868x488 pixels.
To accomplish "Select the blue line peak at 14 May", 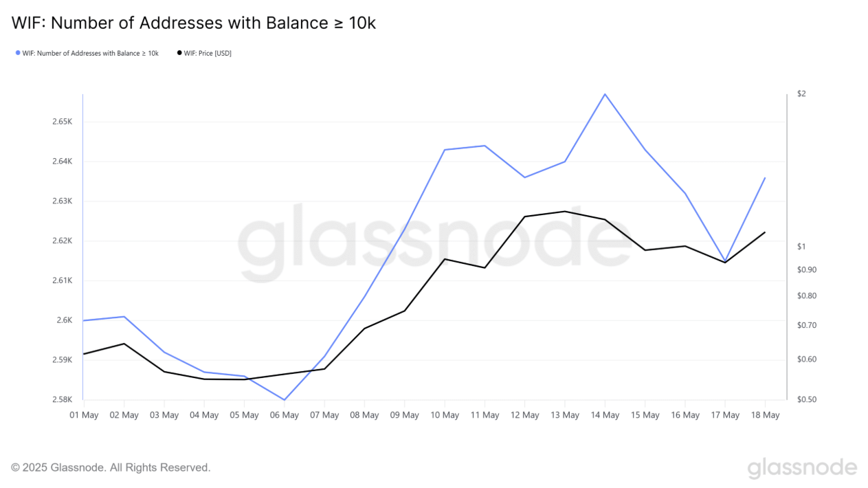I will [605, 94].
